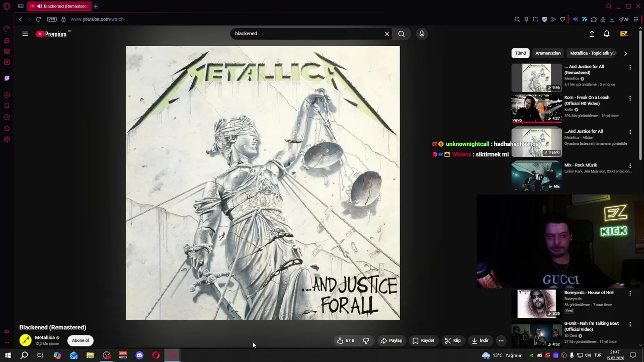Play Korn Freak On a Leash thumbnail
644x362 pixels.
tap(536, 109)
